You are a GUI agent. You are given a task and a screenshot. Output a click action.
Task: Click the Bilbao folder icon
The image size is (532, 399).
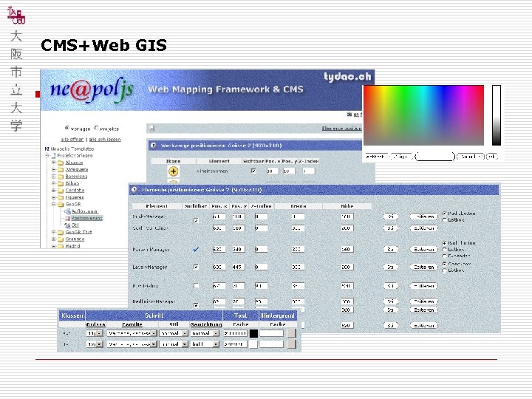point(61,183)
